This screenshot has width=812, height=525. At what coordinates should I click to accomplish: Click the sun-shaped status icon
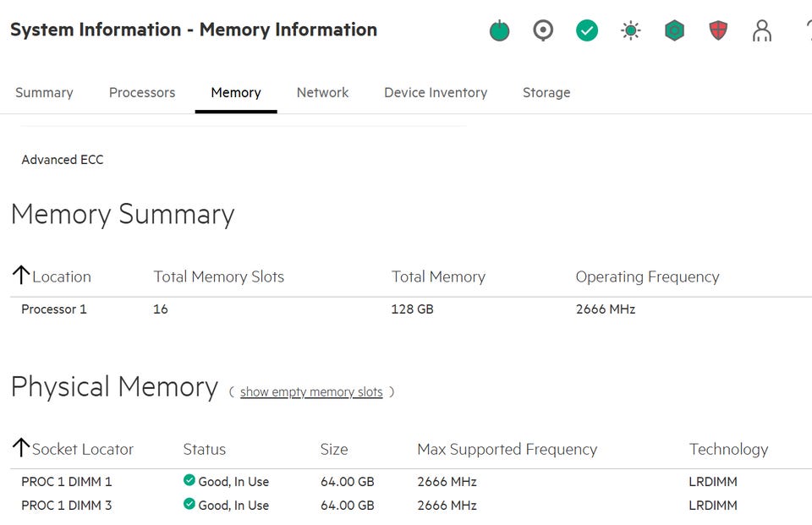coord(631,31)
